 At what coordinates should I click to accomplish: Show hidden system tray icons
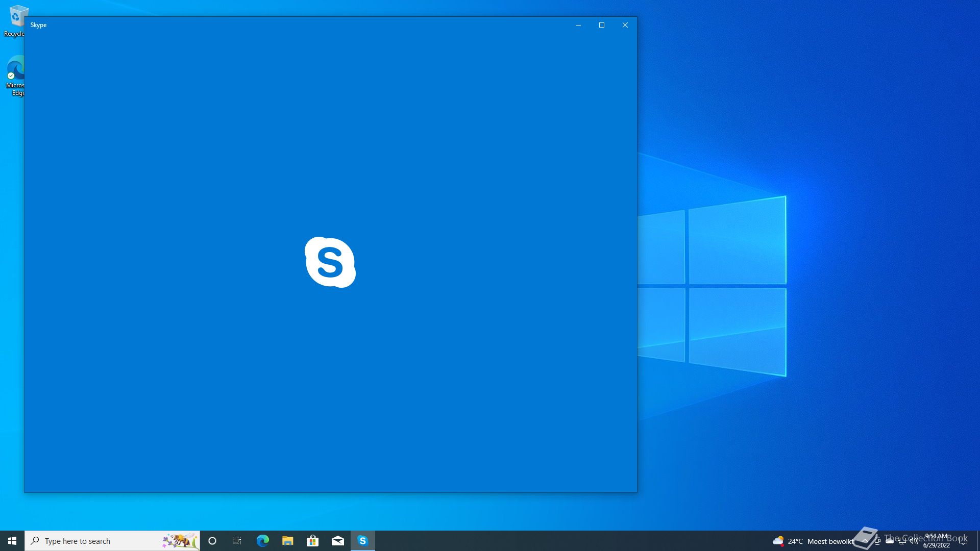[865, 541]
